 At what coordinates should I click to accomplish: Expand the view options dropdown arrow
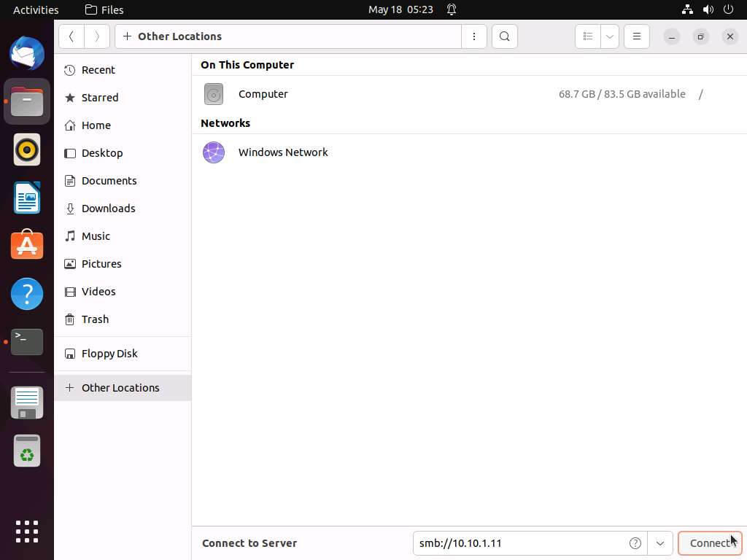click(x=609, y=36)
